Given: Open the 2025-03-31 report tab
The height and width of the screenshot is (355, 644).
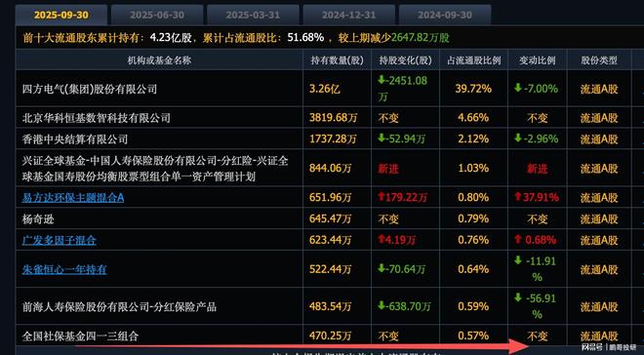Looking at the screenshot, I should coord(253,16).
